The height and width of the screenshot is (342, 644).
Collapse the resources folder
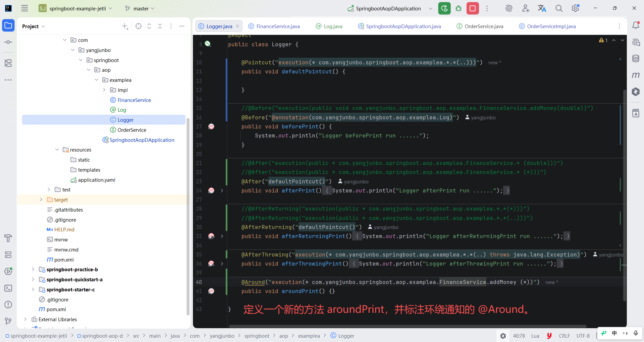57,150
